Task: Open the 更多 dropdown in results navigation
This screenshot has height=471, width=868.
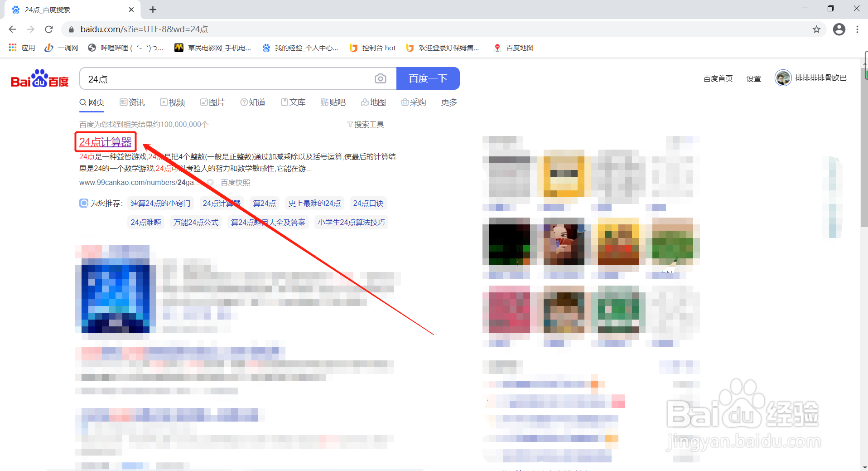Action: [x=448, y=102]
